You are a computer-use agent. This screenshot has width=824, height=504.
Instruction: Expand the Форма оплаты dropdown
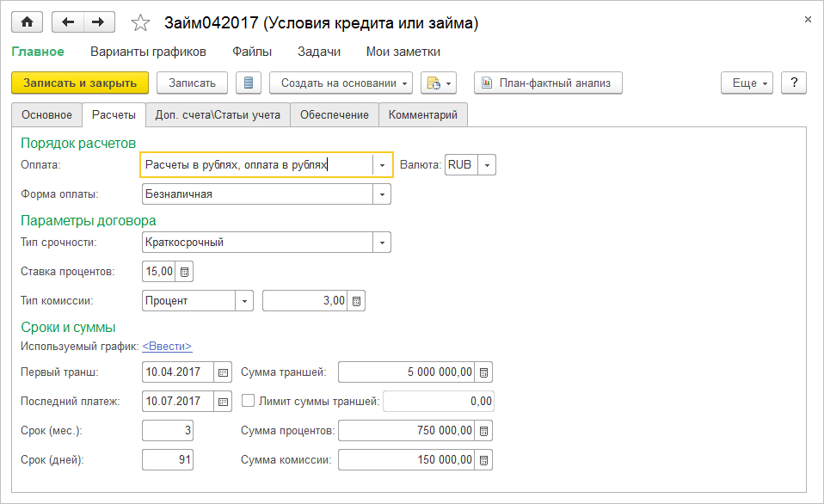click(x=382, y=194)
